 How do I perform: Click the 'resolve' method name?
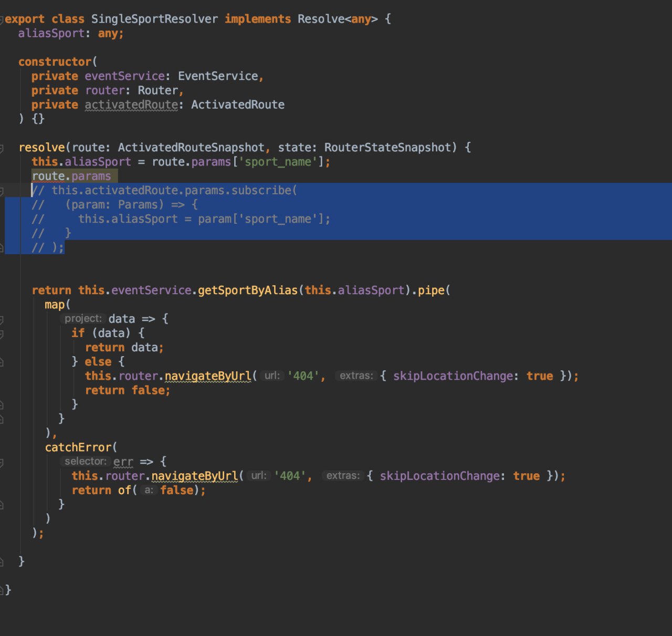(x=41, y=148)
